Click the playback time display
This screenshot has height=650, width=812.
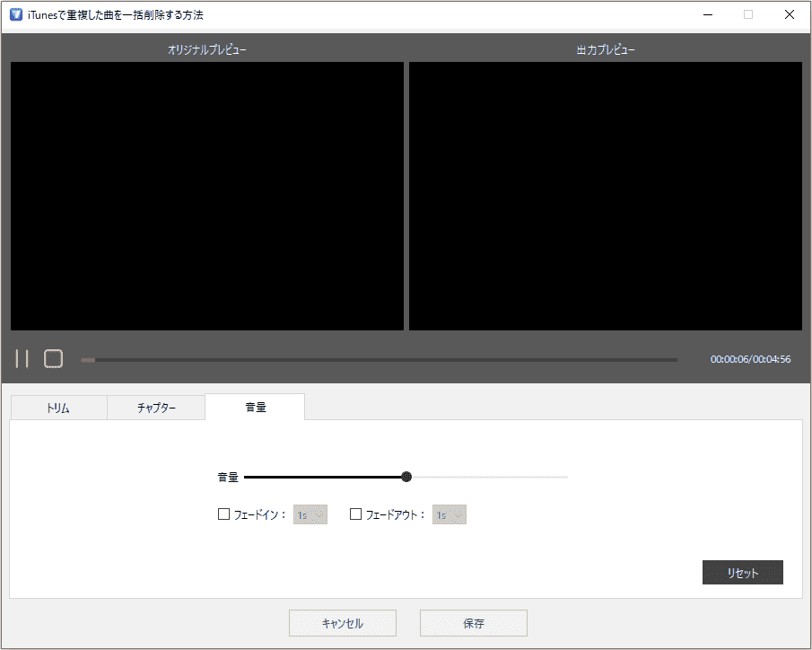pyautogui.click(x=752, y=358)
